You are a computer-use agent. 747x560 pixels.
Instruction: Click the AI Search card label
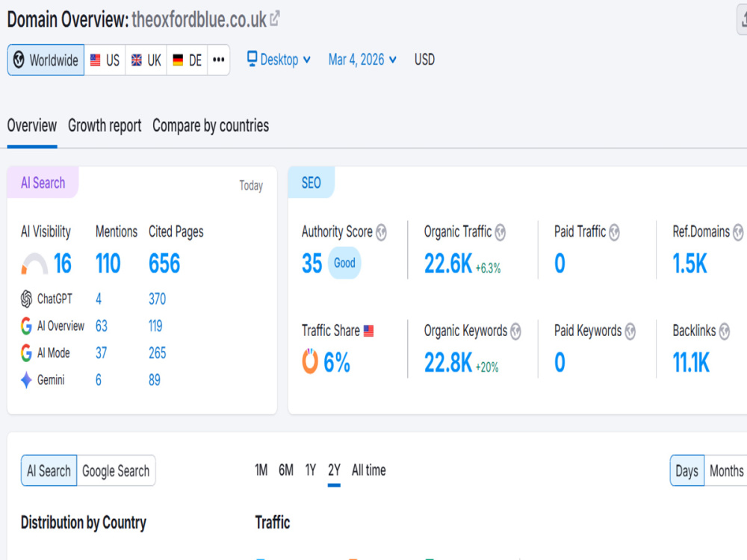coord(43,182)
